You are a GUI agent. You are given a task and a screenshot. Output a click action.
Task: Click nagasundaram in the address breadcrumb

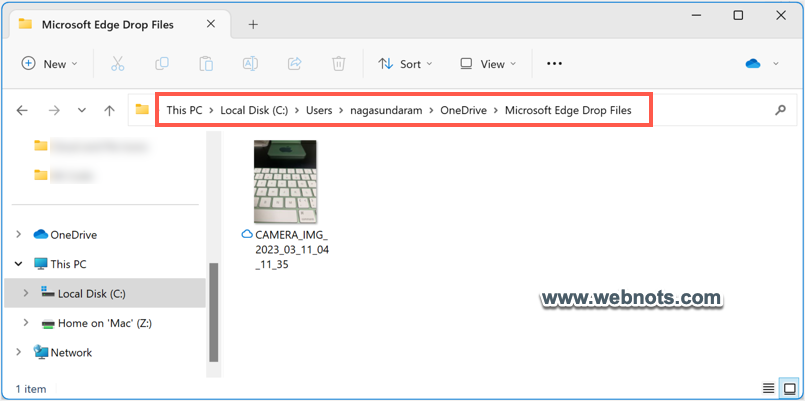point(386,110)
